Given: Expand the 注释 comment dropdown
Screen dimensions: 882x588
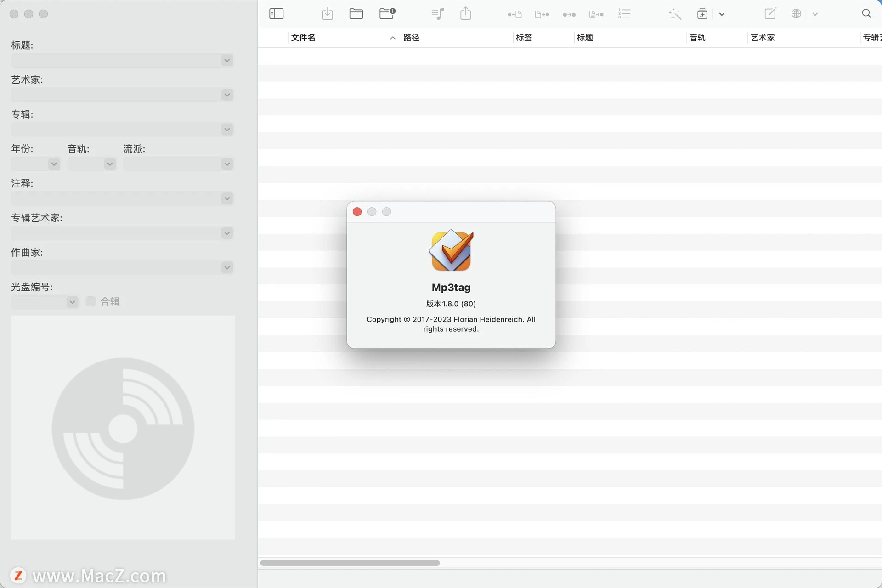Looking at the screenshot, I should click(x=227, y=198).
